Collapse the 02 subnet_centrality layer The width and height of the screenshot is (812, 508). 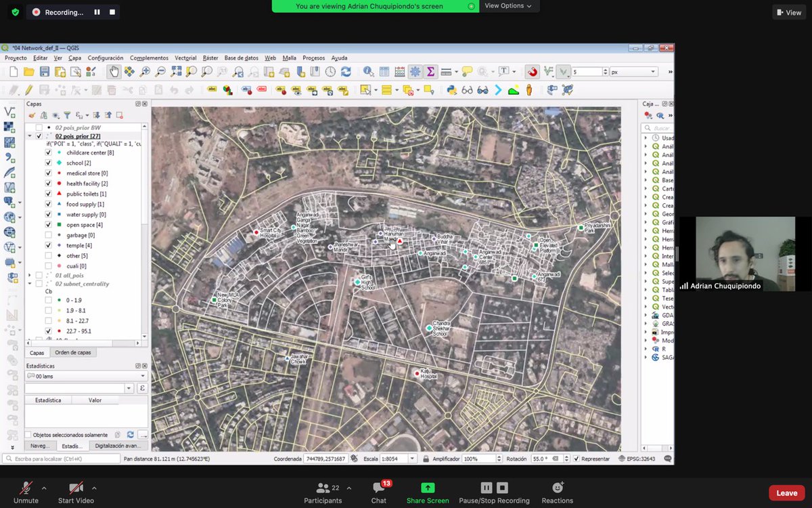30,284
